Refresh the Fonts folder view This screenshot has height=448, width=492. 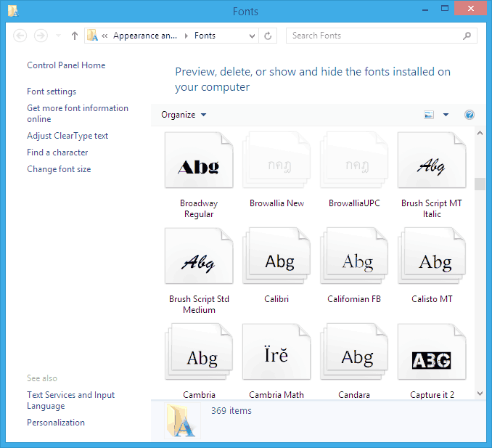(x=268, y=36)
